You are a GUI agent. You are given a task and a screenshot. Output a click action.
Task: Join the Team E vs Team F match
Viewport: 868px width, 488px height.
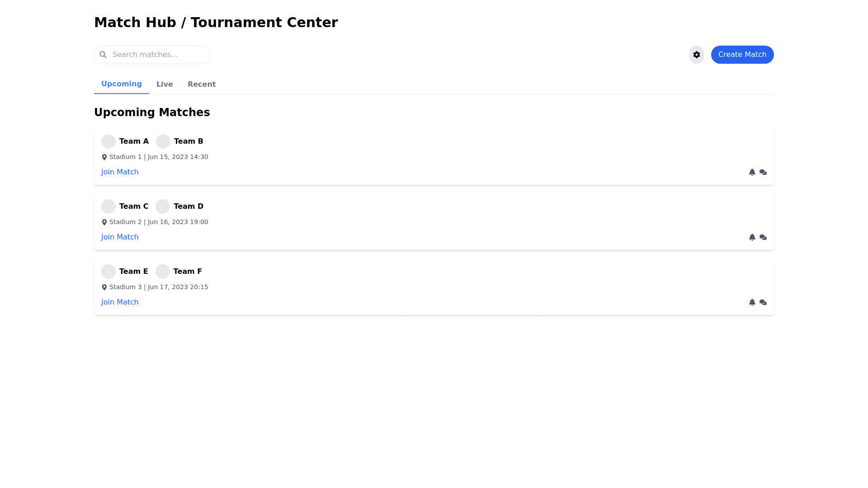click(x=120, y=302)
